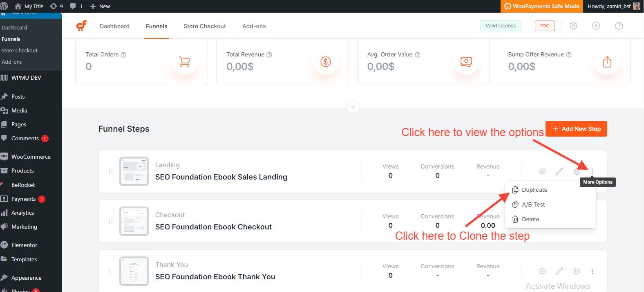
Task: Click the CartFlows logo icon
Action: coord(82,26)
